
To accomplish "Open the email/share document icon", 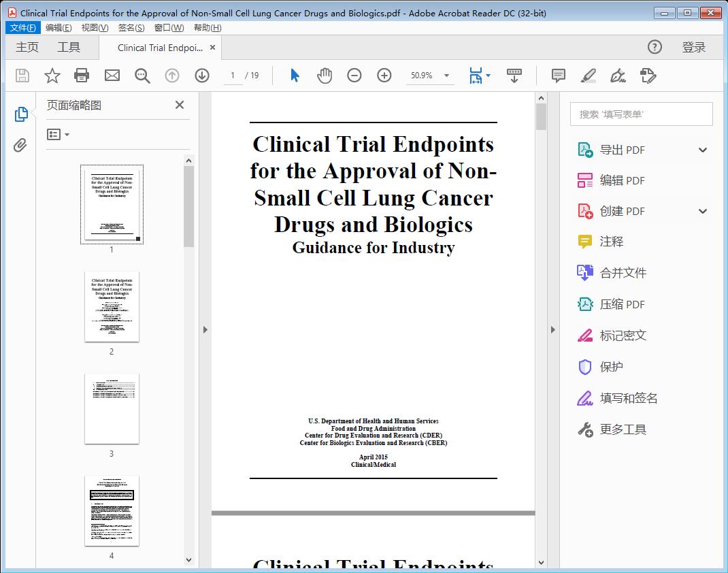I will (112, 76).
